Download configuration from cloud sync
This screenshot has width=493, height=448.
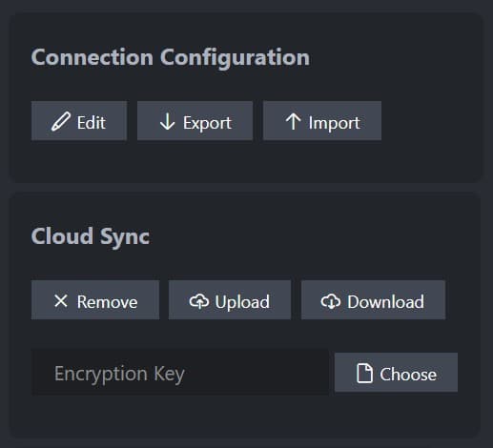(373, 300)
